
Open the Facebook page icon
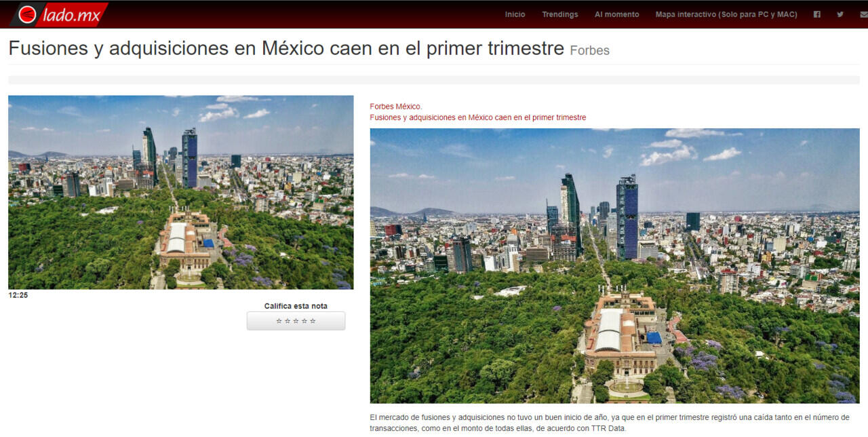click(x=817, y=14)
